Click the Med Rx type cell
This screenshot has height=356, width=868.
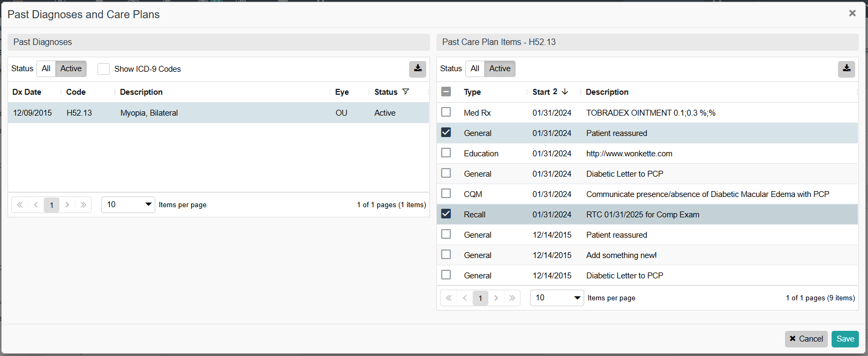click(477, 113)
